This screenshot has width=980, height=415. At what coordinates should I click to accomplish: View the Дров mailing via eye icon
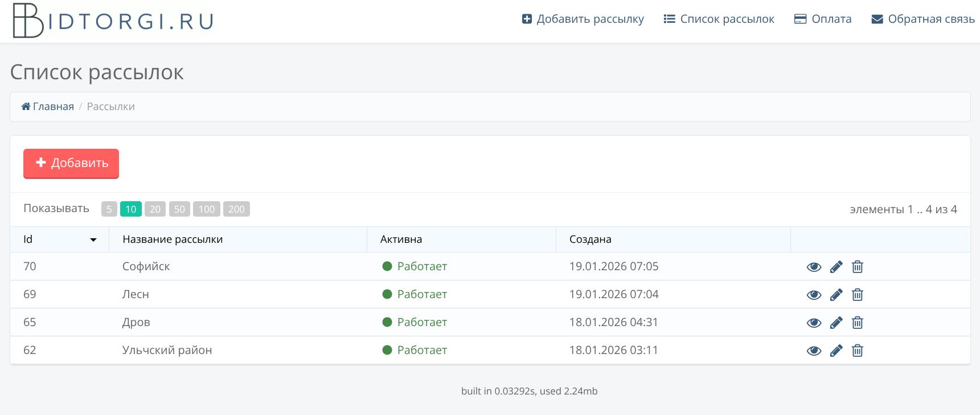pyautogui.click(x=814, y=323)
